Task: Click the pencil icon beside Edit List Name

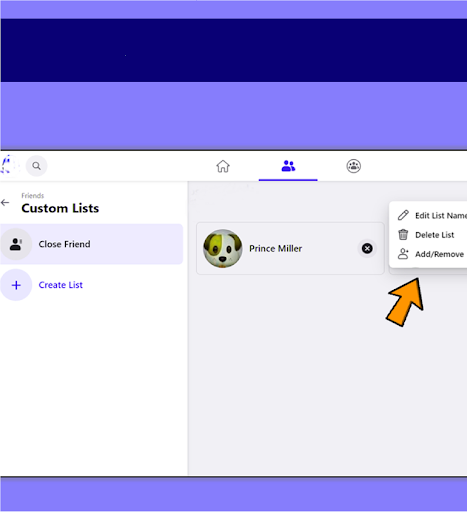Action: pyautogui.click(x=403, y=215)
